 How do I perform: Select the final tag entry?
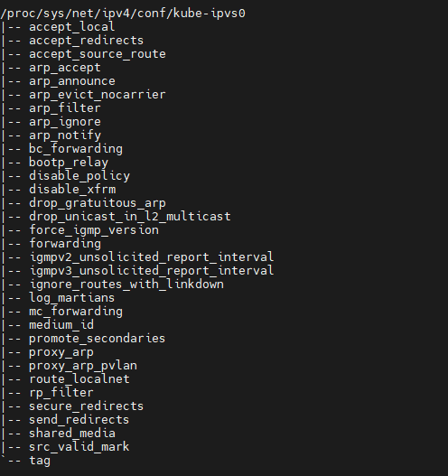[40, 461]
